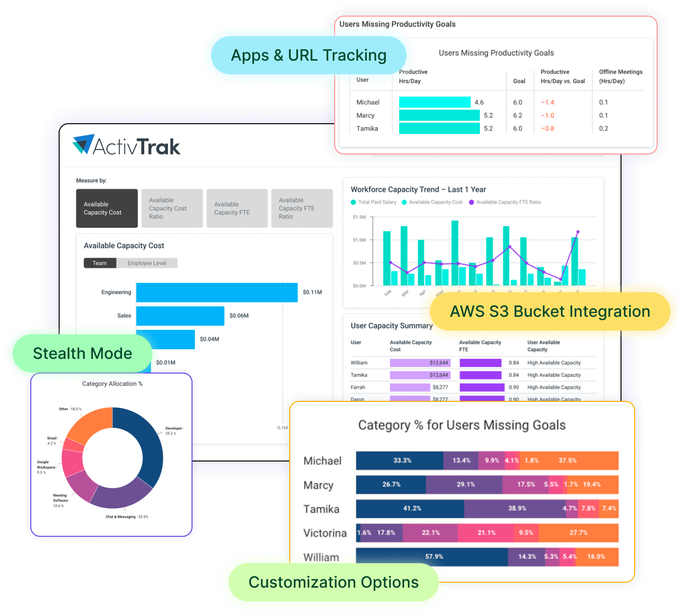Click the Apps & URL Tracking pill
Screen dimensions: 685x616
point(309,55)
